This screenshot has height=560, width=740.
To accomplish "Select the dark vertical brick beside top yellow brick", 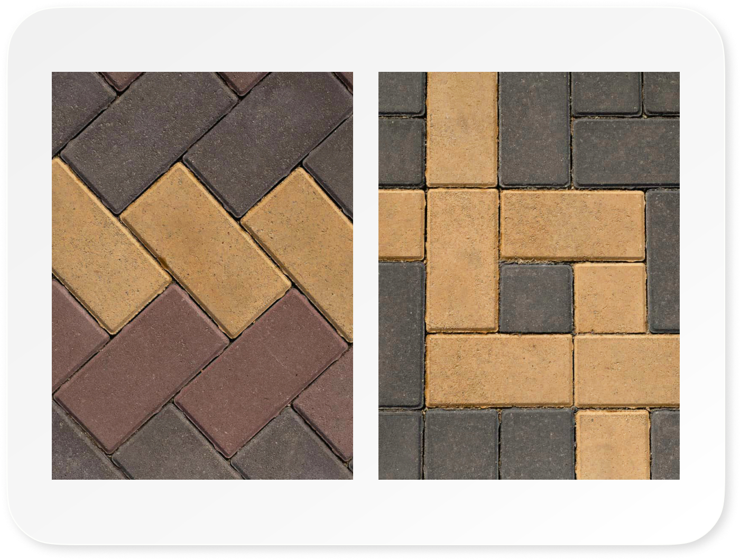I will click(x=534, y=129).
